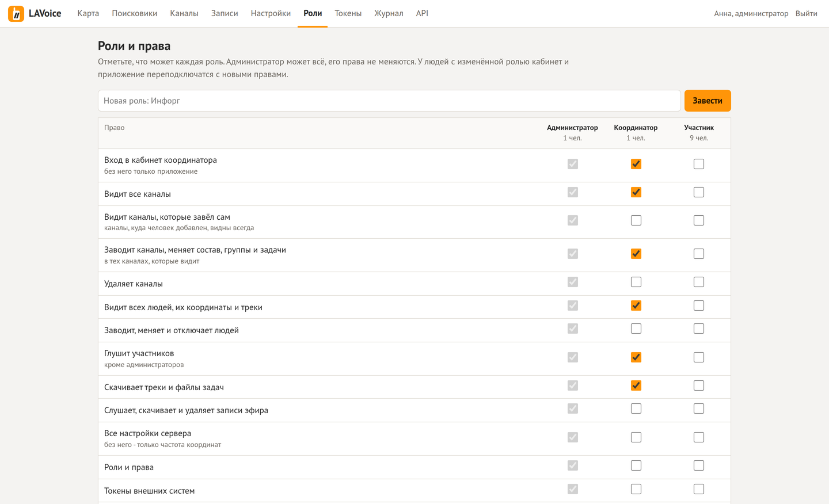Check Участник for Токены внешних систем
829x504 pixels.
click(699, 489)
